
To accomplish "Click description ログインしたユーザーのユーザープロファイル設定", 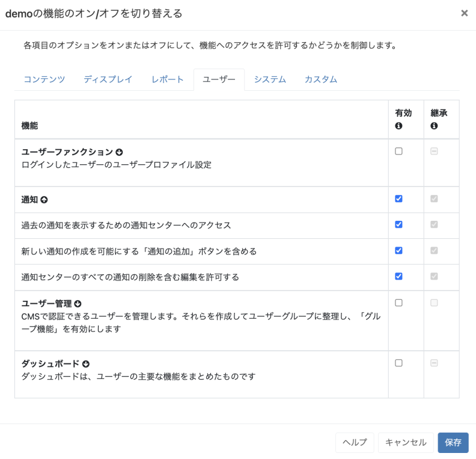I will tap(116, 165).
